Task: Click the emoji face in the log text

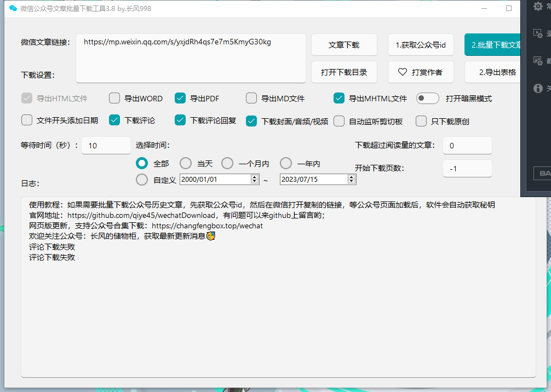Action: (210, 236)
